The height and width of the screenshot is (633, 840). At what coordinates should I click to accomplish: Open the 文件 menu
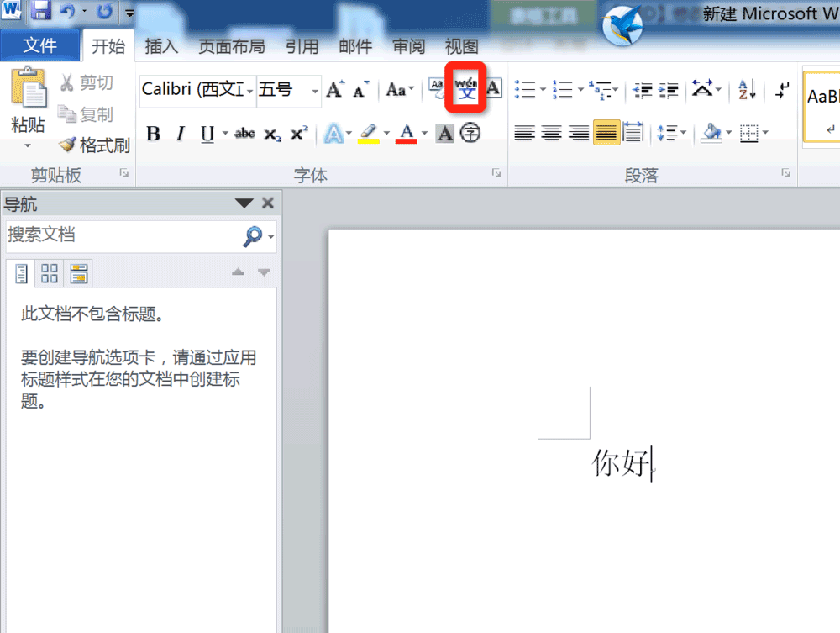[40, 45]
